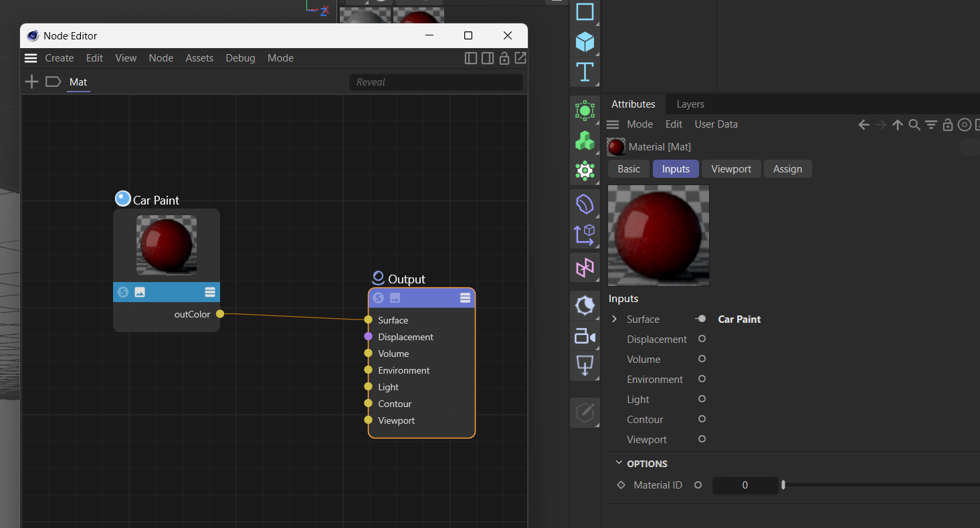This screenshot has width=980, height=528.
Task: Click the plus icon in Node Editor
Action: click(x=31, y=82)
